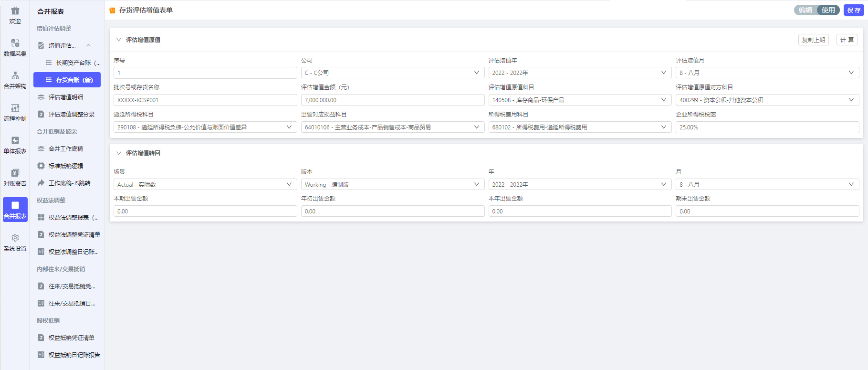
Task: Collapse the 评估增值原值 section
Action: 119,40
